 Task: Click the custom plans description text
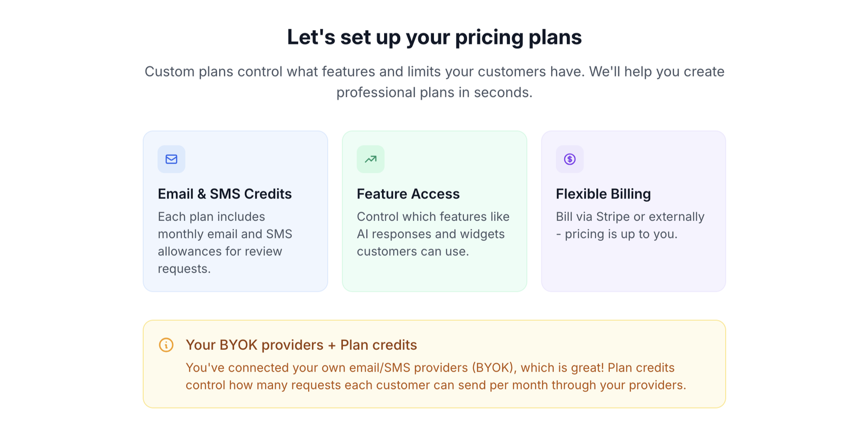click(434, 81)
